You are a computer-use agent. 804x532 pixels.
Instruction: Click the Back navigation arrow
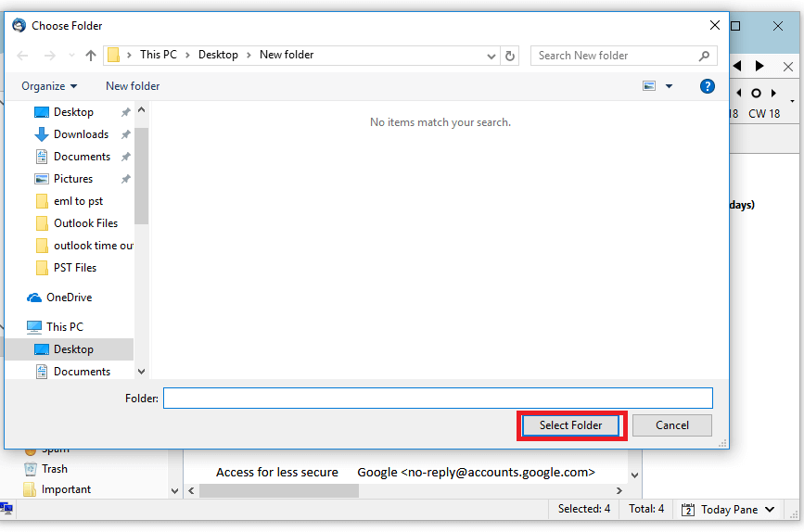point(22,56)
